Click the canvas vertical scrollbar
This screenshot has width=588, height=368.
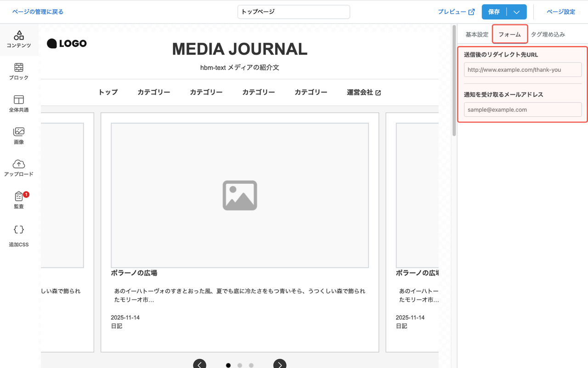(x=454, y=80)
